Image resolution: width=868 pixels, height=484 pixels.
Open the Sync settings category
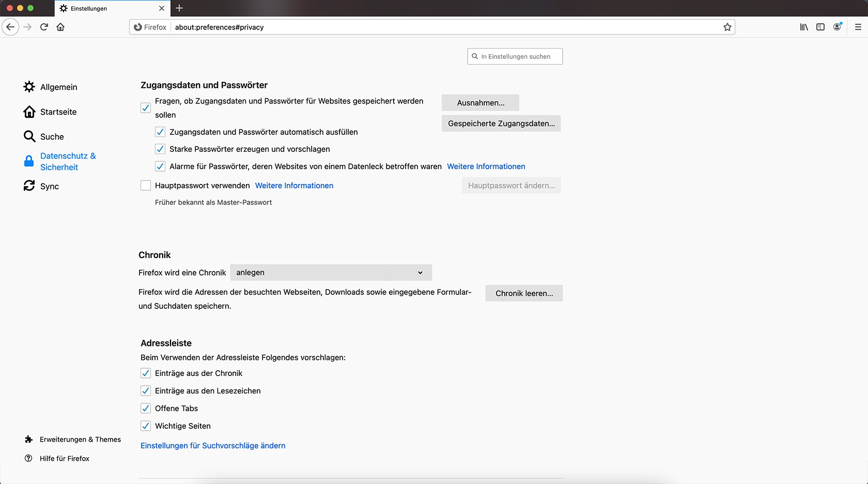(41, 186)
